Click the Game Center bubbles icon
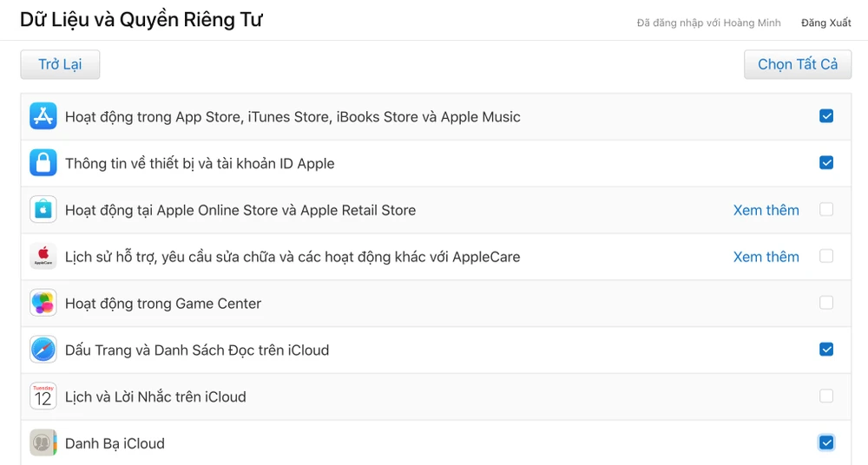This screenshot has height=465, width=868. coord(43,304)
